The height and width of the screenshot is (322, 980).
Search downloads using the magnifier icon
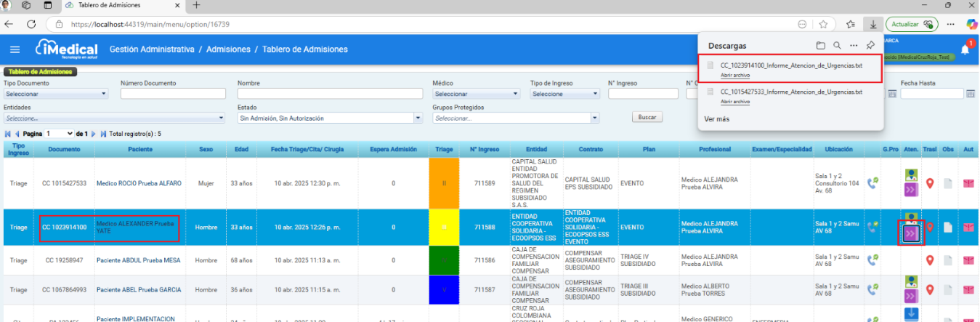click(837, 45)
